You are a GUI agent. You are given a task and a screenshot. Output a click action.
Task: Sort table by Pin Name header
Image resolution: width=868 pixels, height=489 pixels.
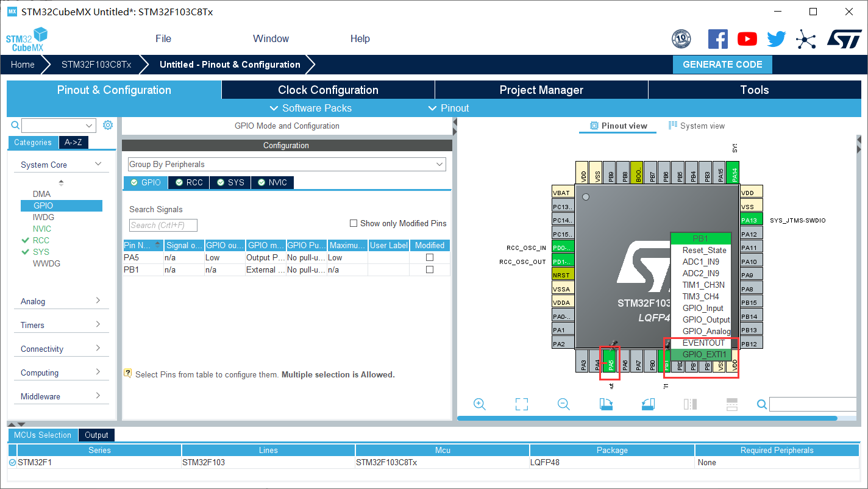click(x=143, y=245)
